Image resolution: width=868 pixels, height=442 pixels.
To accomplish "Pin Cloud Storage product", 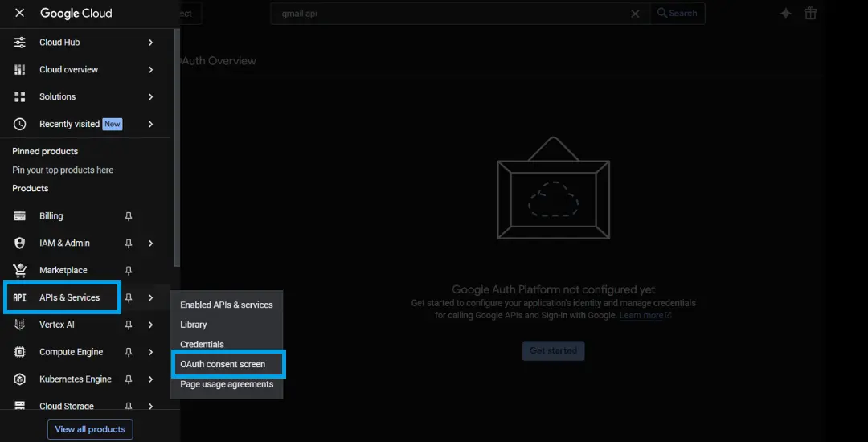I will coord(129,406).
